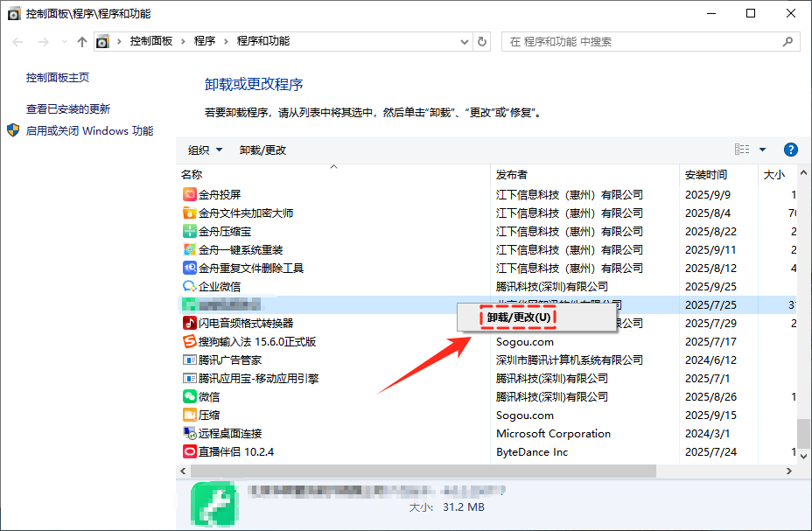This screenshot has height=531, width=812.
Task: Open the help question mark icon
Action: pyautogui.click(x=790, y=150)
